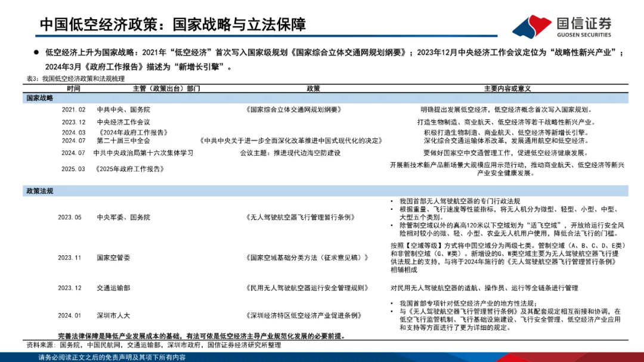This screenshot has width=644, height=362.
Task: Click the text 明确提出发展低空经济，低空经济概念首次写入国家规划
Action: click(507, 110)
